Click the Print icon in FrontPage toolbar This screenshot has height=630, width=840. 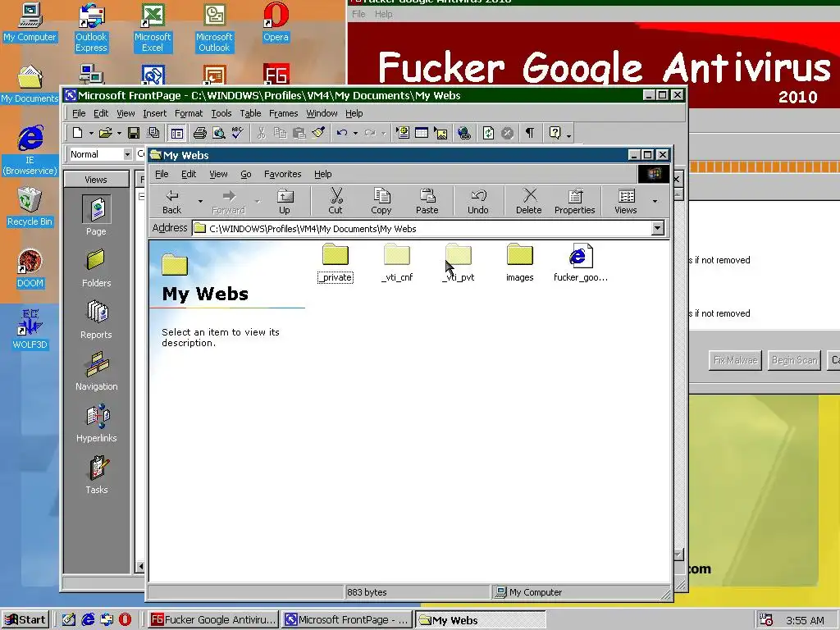point(200,132)
